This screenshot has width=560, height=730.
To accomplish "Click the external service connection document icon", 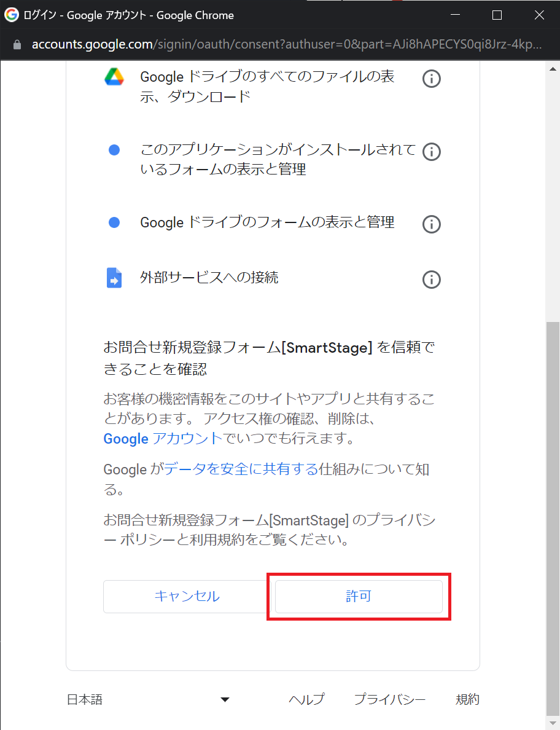I will pyautogui.click(x=114, y=278).
